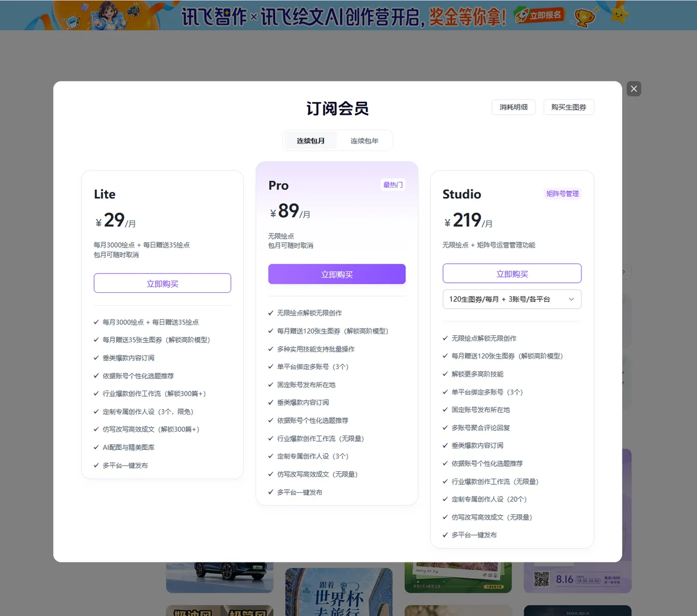Click the ¥29/月 price
Image resolution: width=697 pixels, height=616 pixels.
click(x=116, y=220)
